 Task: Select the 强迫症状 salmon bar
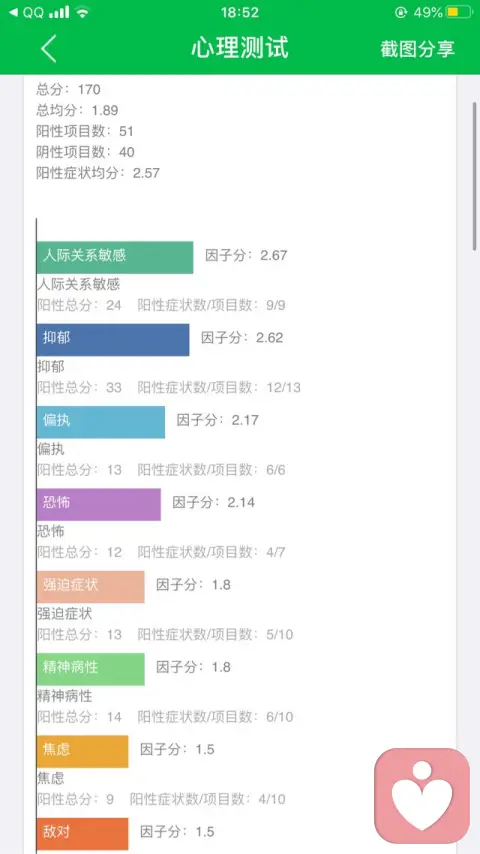click(90, 587)
